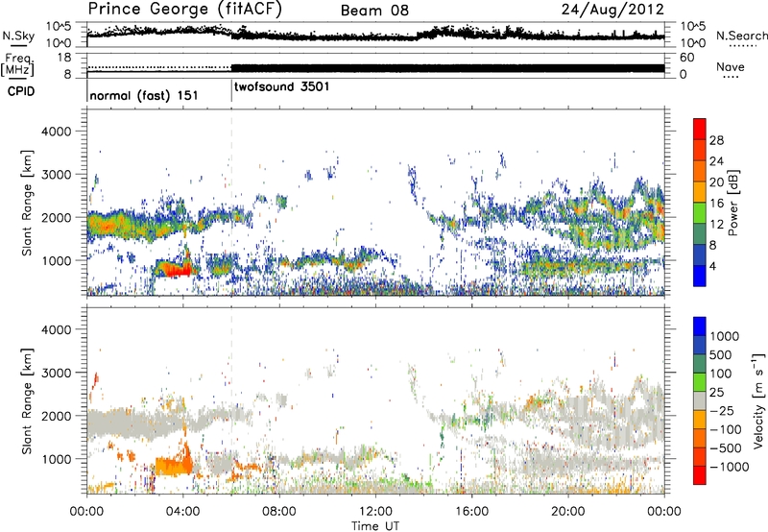The width and height of the screenshot is (768, 532).
Task: Click the sky noise trace in top panel
Action: [x=375, y=35]
